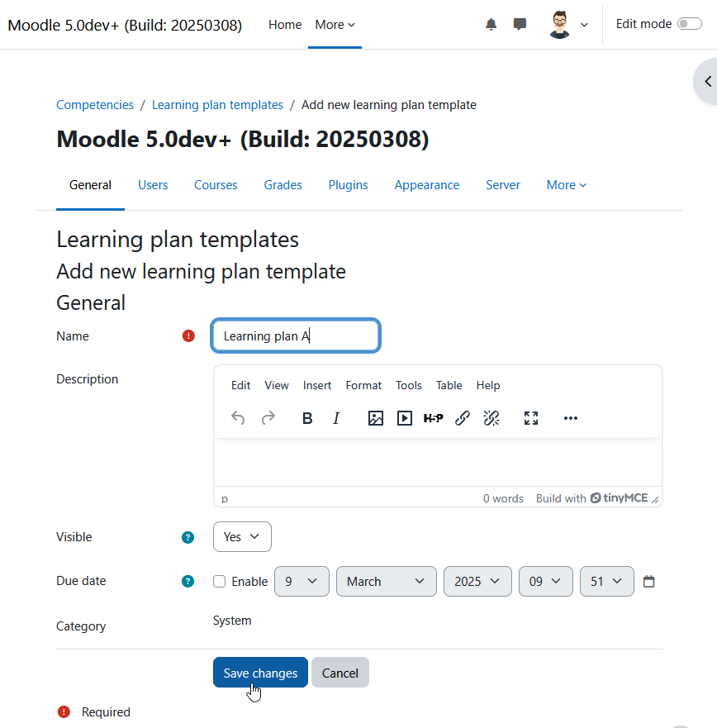The image size is (717, 728).
Task: Click the editor resize handle
Action: (655, 500)
